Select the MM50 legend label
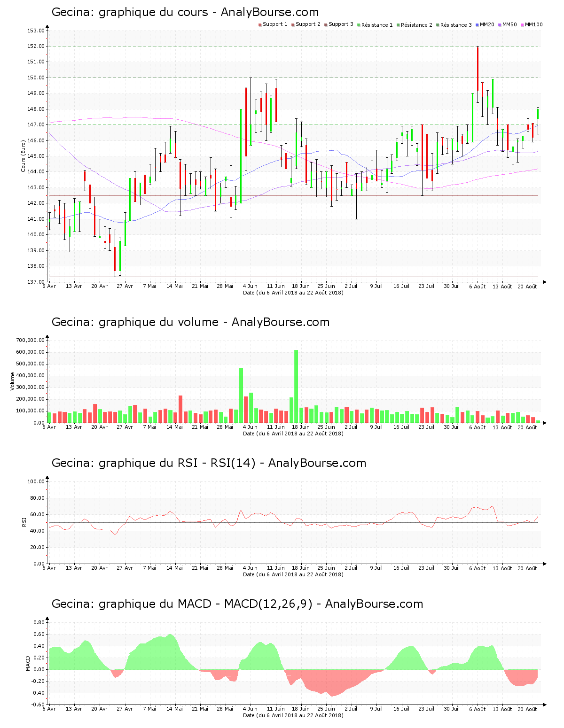 pyautogui.click(x=509, y=24)
